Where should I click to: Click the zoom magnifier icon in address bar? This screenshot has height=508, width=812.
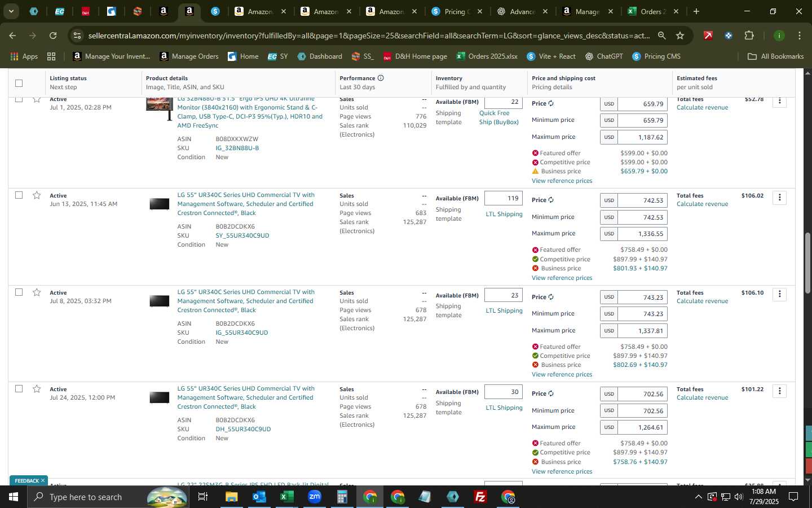point(661,36)
